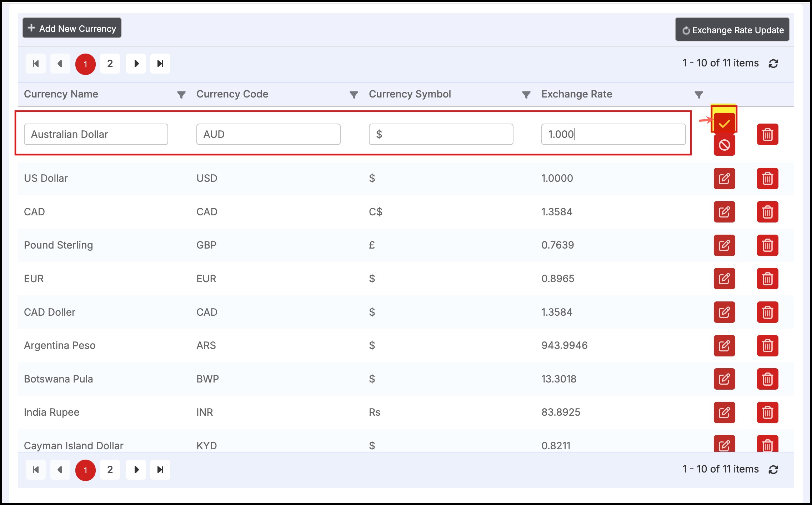Click Exchange Rate Update button
The image size is (812, 505).
coord(732,30)
